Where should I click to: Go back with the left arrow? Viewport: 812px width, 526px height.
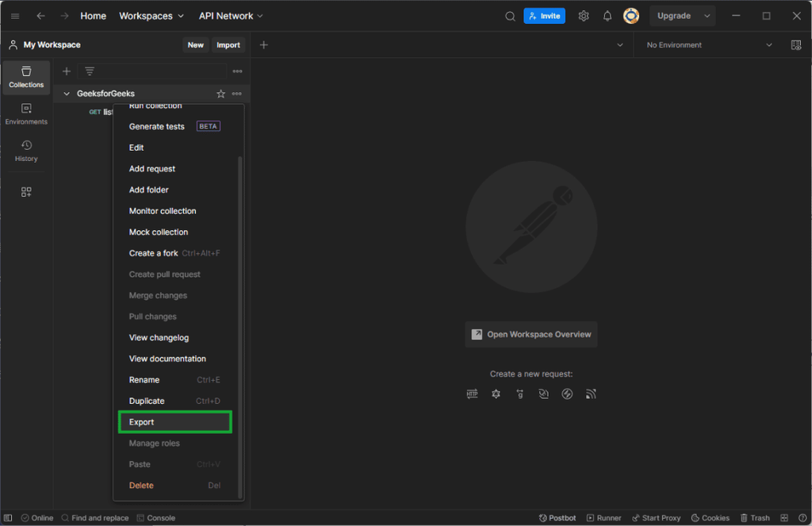tap(41, 16)
